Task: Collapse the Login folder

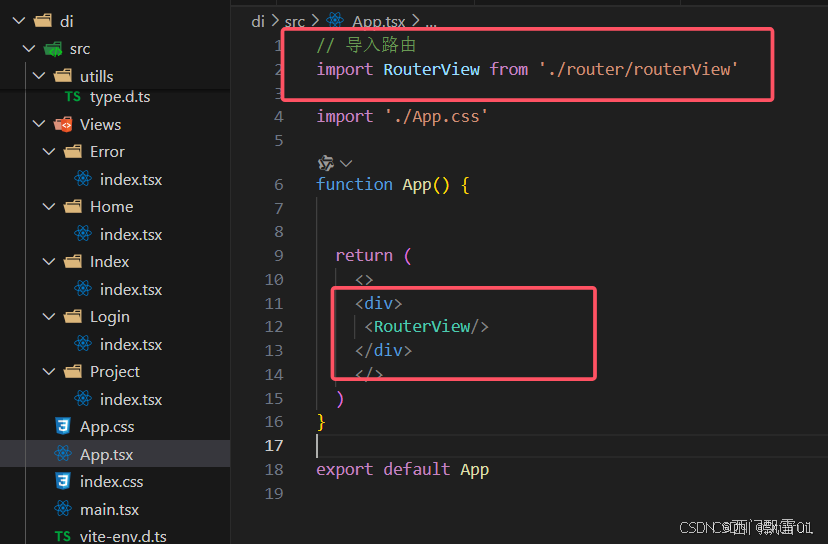Action: coord(49,316)
